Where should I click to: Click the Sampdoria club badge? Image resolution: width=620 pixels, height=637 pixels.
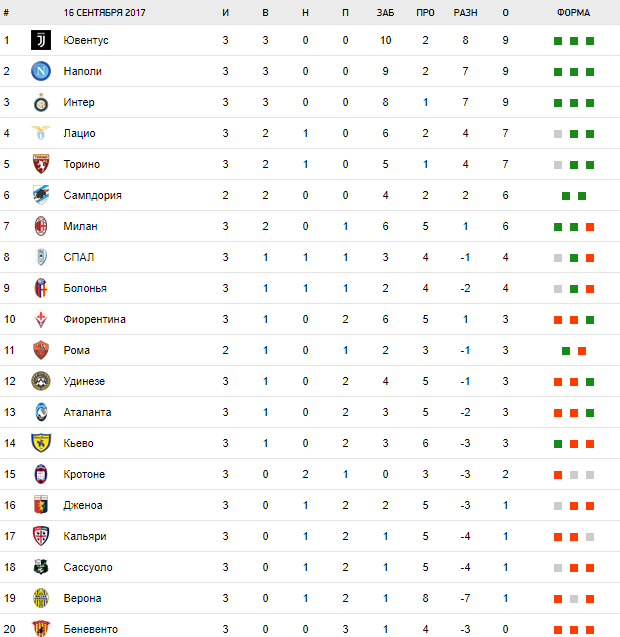pyautogui.click(x=41, y=195)
